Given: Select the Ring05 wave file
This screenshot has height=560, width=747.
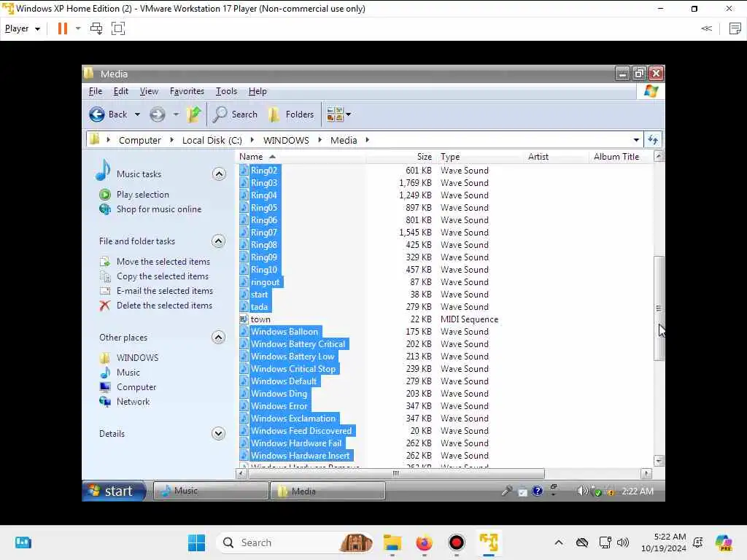Looking at the screenshot, I should coord(264,208).
